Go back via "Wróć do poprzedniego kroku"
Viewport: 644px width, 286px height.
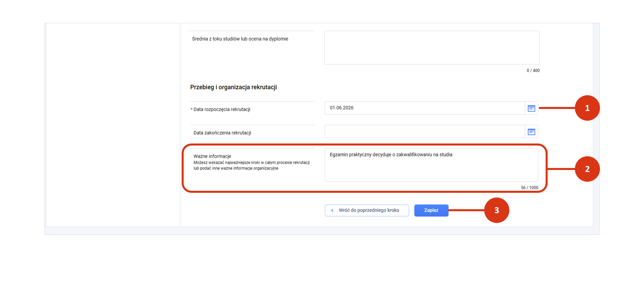coord(367,211)
